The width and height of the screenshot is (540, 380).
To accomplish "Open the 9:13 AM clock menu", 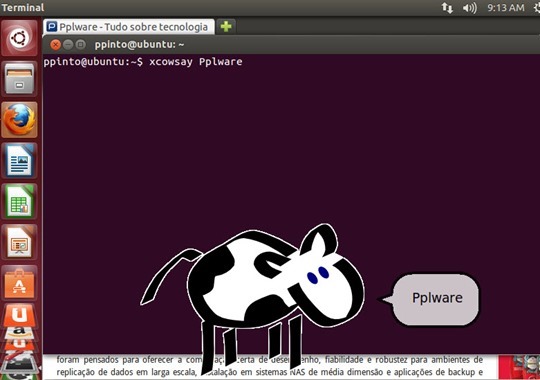I will click(x=506, y=8).
